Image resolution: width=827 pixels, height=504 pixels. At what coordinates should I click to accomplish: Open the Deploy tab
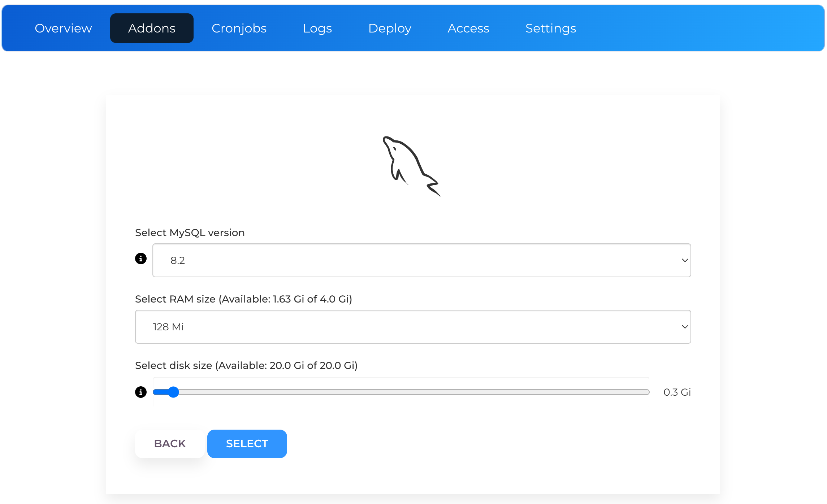pos(390,28)
